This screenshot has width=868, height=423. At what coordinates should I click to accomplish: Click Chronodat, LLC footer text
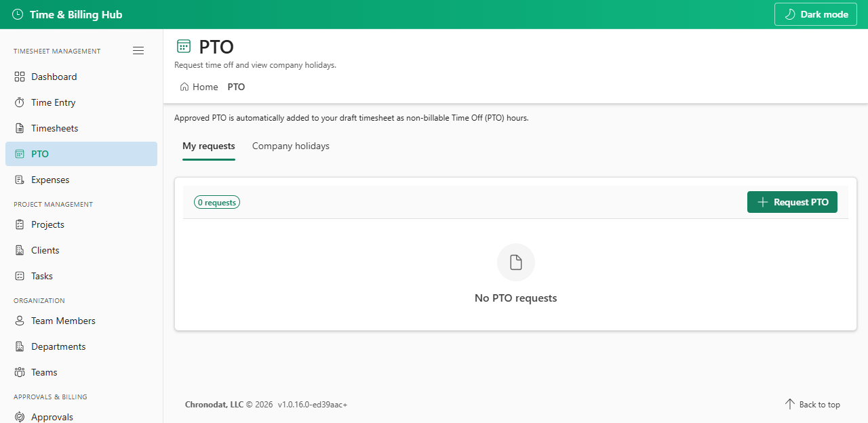214,405
